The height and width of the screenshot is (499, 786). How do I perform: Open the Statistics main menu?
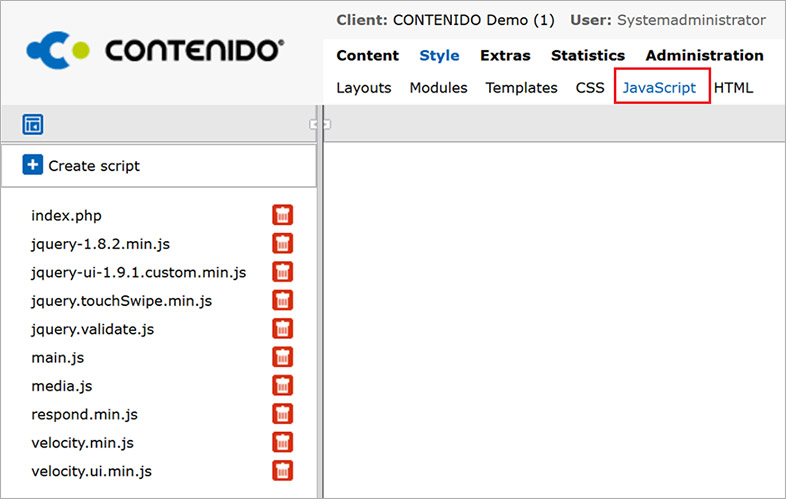coord(588,55)
